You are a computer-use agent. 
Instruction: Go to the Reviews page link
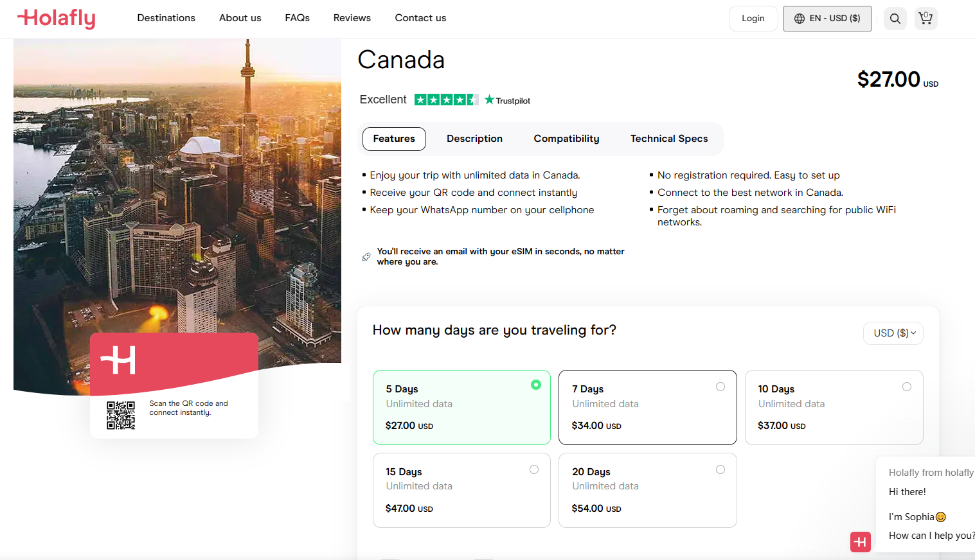point(352,18)
